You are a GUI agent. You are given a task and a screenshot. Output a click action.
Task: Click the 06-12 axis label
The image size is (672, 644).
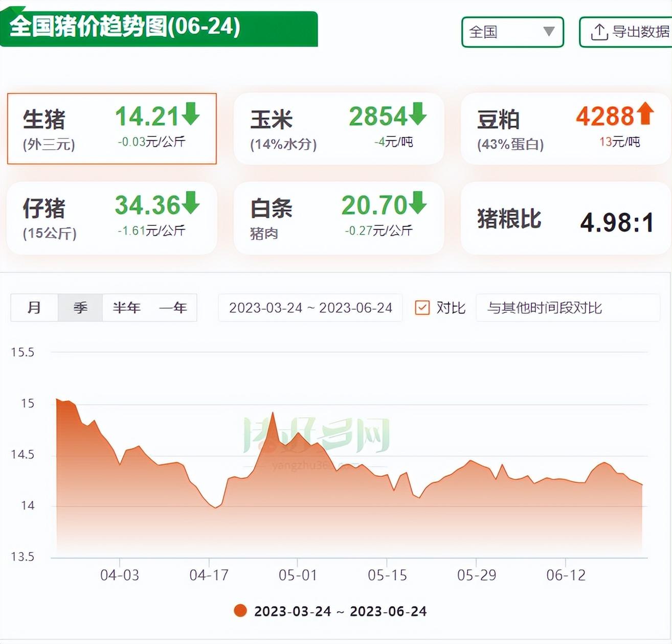566,576
